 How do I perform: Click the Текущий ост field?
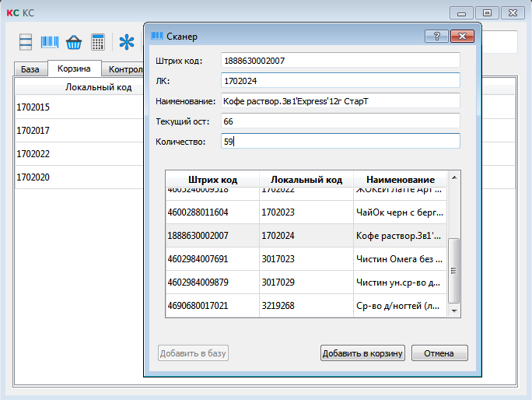[x=341, y=121]
